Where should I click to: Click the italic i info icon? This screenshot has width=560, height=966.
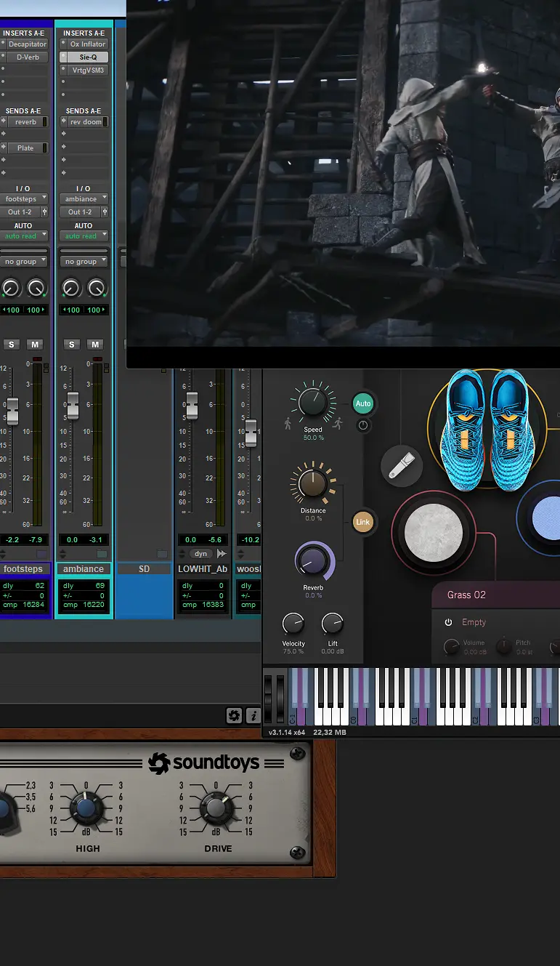253,716
